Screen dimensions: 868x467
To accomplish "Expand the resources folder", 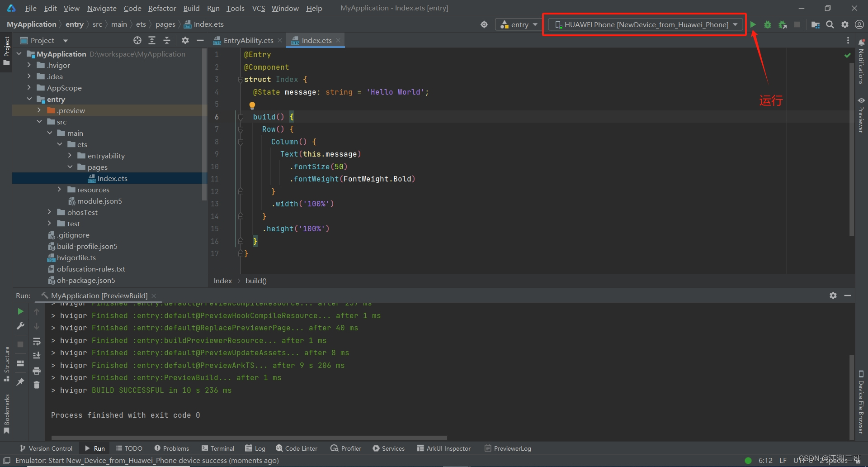I will (59, 190).
